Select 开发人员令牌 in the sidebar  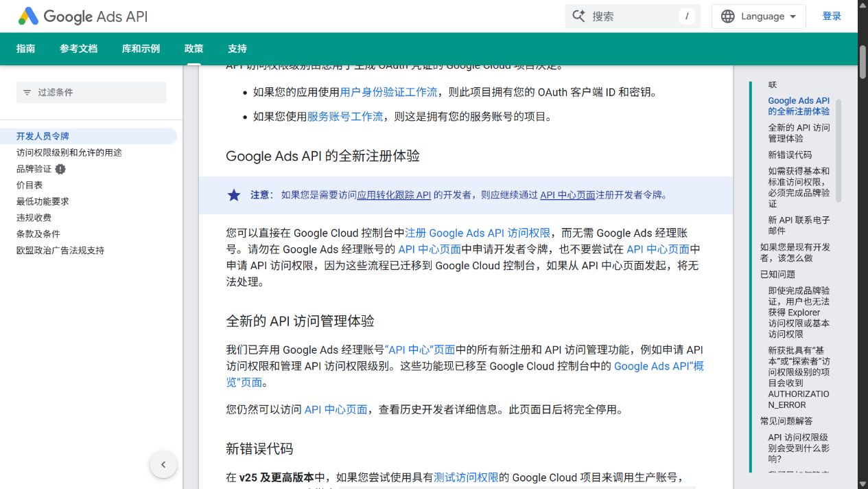click(89, 136)
